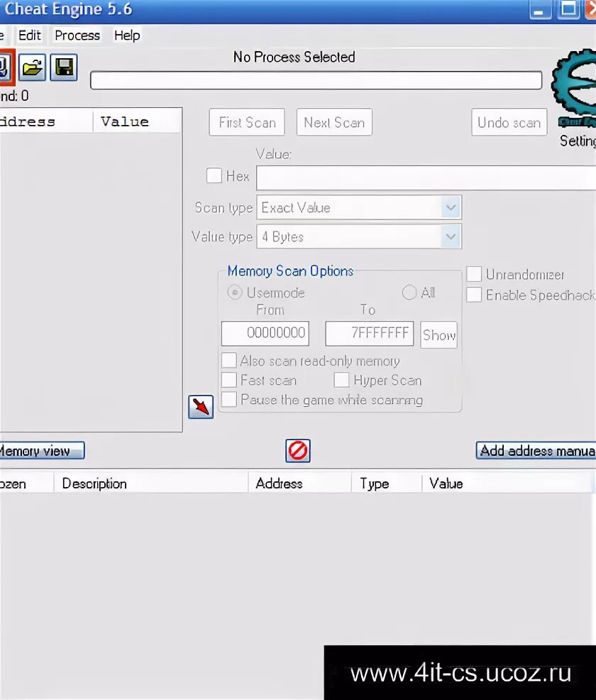The height and width of the screenshot is (700, 596).
Task: Click the Address column header in table
Action: (299, 483)
